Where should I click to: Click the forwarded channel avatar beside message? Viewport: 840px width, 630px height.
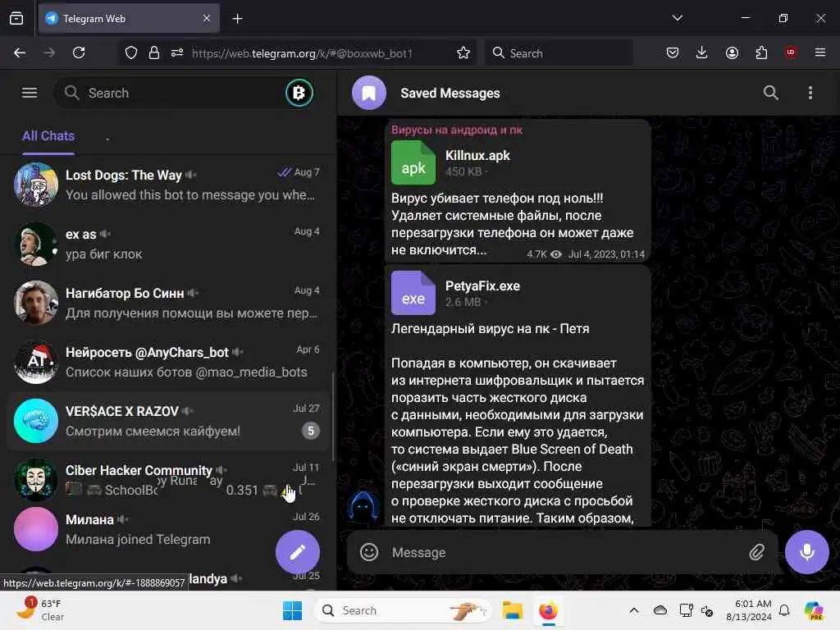[x=363, y=507]
